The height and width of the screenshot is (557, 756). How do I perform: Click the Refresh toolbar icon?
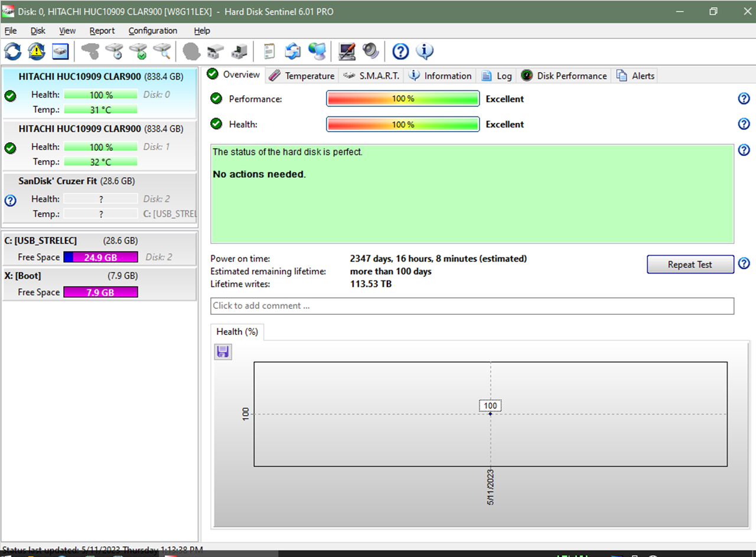(x=12, y=52)
